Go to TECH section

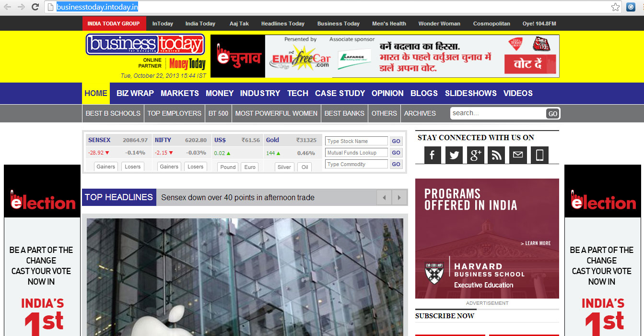click(298, 93)
